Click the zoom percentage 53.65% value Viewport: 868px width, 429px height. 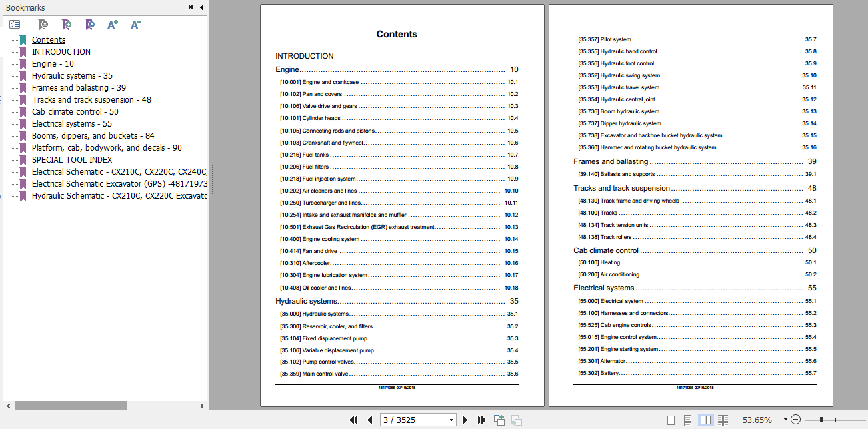(x=757, y=420)
